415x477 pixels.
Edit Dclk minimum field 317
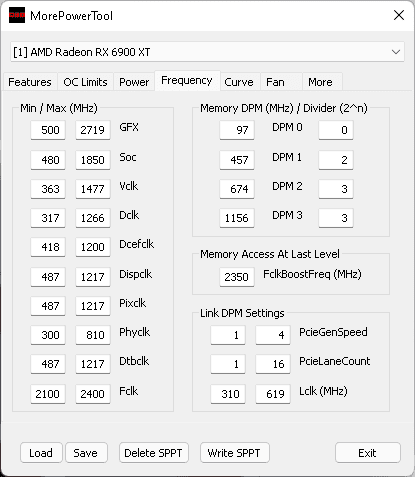48,218
